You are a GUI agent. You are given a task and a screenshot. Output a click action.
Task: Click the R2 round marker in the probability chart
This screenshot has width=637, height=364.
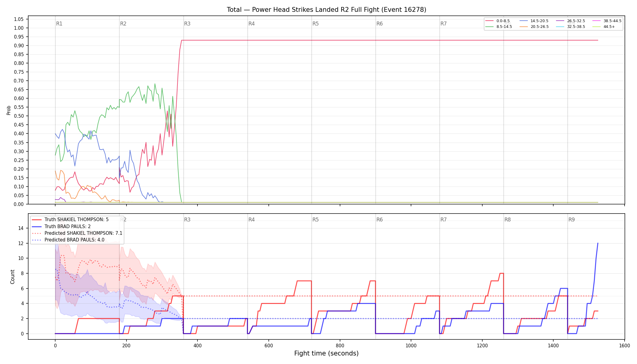pos(123,24)
